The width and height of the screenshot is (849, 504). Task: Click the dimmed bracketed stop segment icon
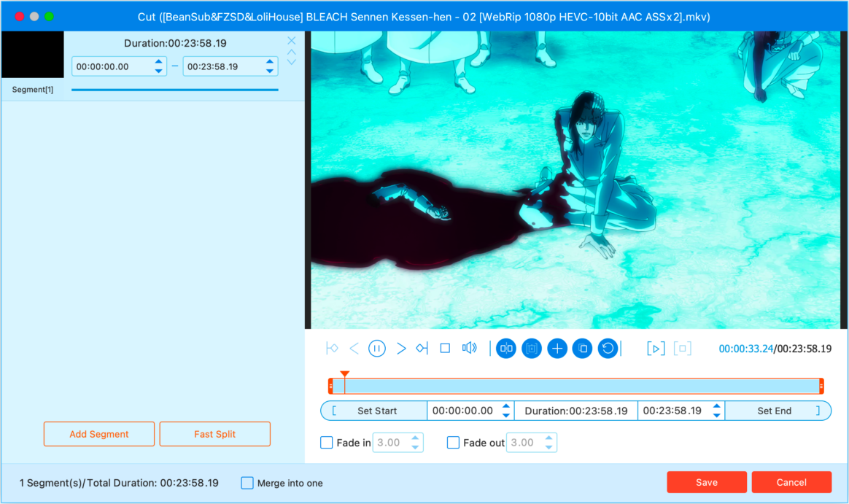[x=682, y=348]
